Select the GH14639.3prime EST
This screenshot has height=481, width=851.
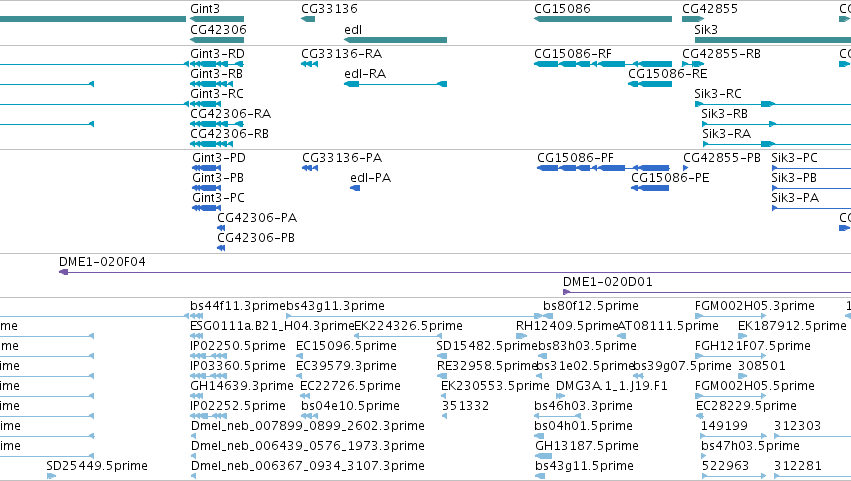pyautogui.click(x=196, y=396)
